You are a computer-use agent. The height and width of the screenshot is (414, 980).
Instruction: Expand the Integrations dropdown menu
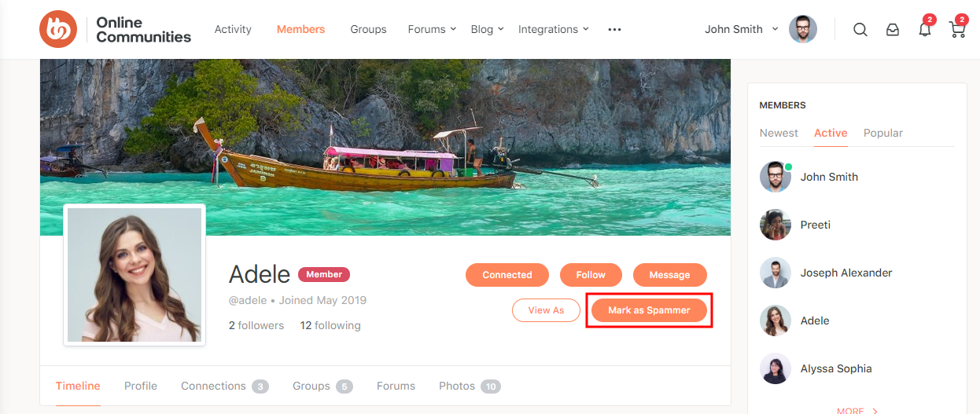(553, 29)
